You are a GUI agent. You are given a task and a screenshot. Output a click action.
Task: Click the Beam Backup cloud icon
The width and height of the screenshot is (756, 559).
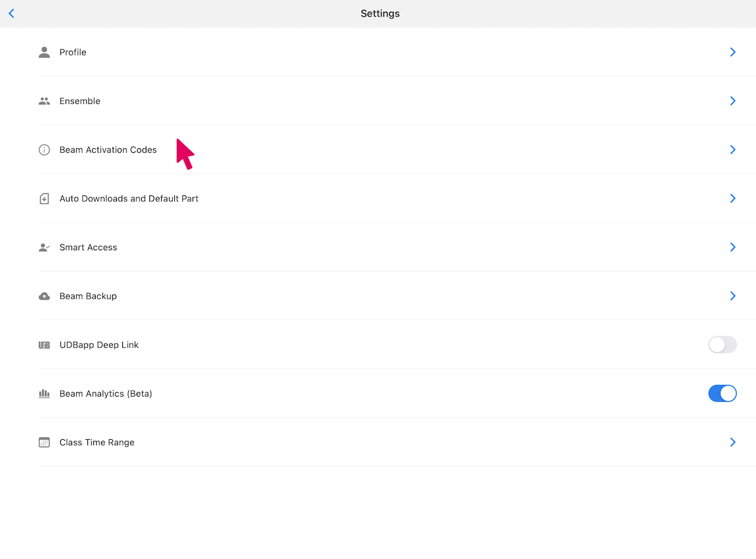(44, 296)
